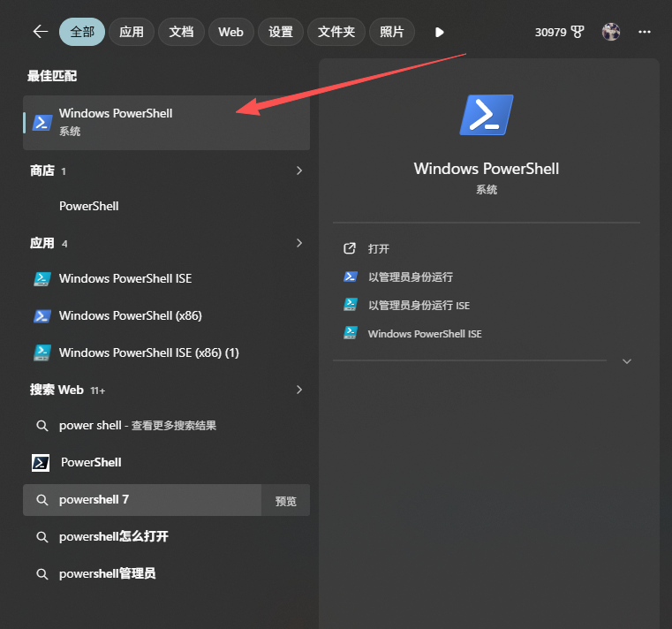Screen dimensions: 672x629
Task: Switch to the 设置 filter tab
Action: point(280,32)
